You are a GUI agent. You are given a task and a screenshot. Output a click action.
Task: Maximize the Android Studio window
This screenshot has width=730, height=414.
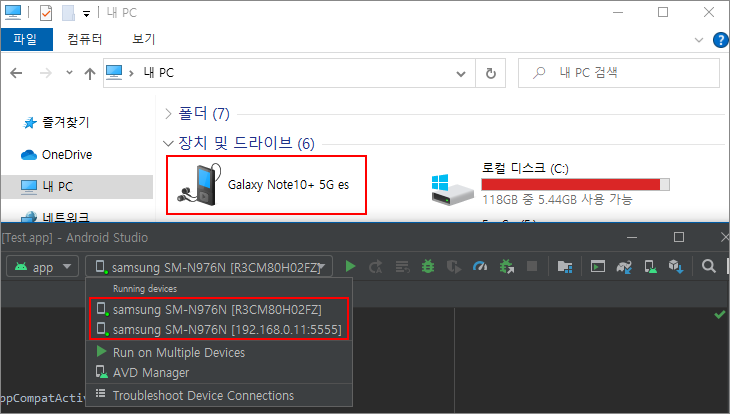(x=679, y=238)
